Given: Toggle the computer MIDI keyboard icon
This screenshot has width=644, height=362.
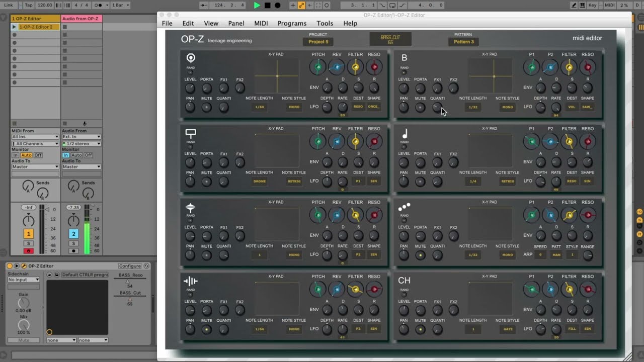Looking at the screenshot, I should click(583, 5).
